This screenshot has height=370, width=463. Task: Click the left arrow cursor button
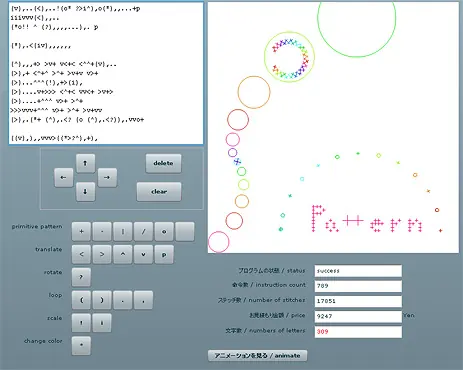tap(63, 178)
